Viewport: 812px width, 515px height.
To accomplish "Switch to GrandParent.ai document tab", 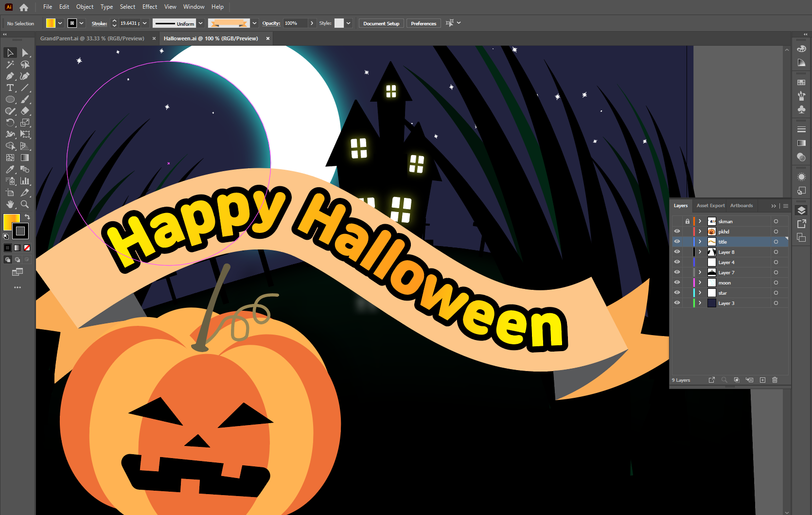I will point(92,38).
